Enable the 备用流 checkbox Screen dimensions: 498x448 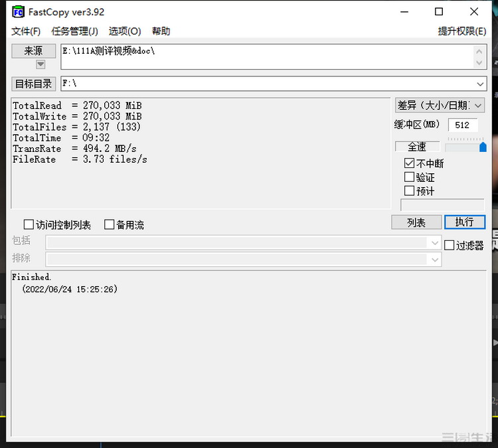point(109,225)
